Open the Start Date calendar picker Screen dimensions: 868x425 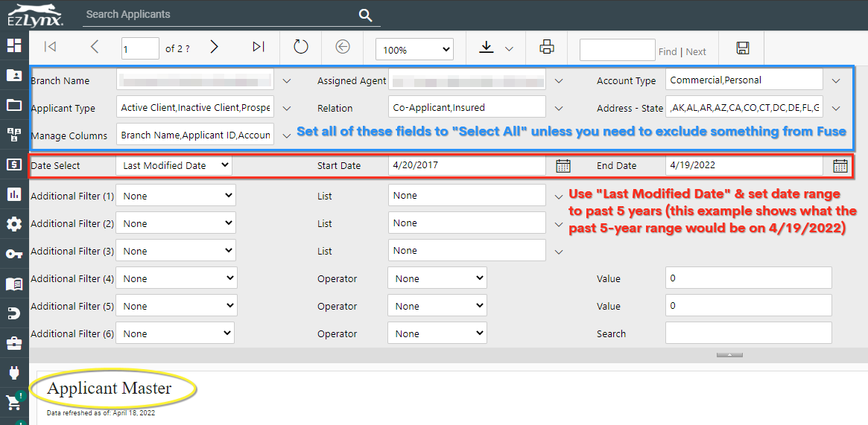tap(563, 166)
